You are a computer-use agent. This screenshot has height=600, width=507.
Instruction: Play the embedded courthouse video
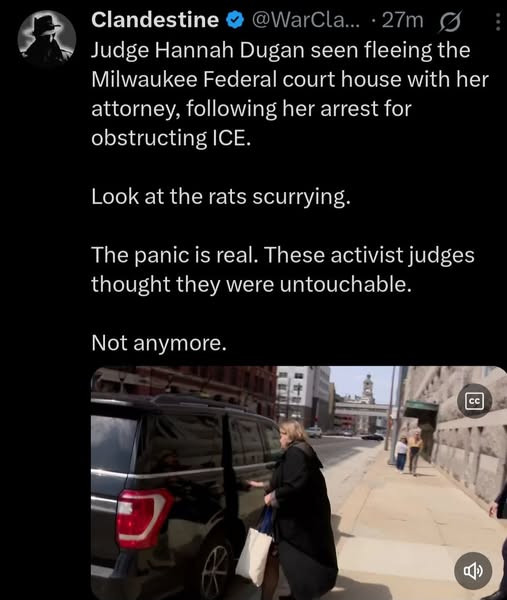299,483
